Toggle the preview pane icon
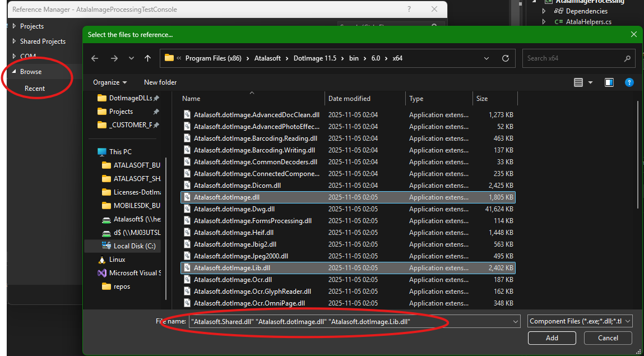 (609, 82)
